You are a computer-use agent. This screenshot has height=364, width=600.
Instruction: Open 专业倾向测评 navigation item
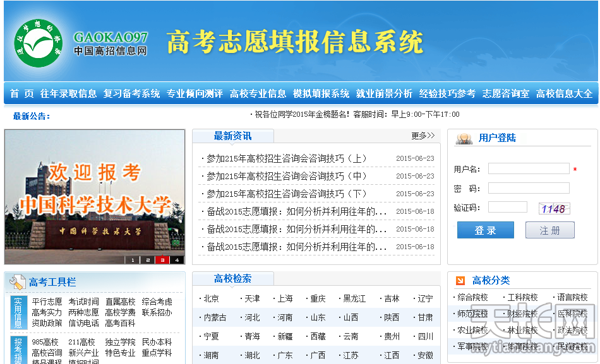coord(195,93)
